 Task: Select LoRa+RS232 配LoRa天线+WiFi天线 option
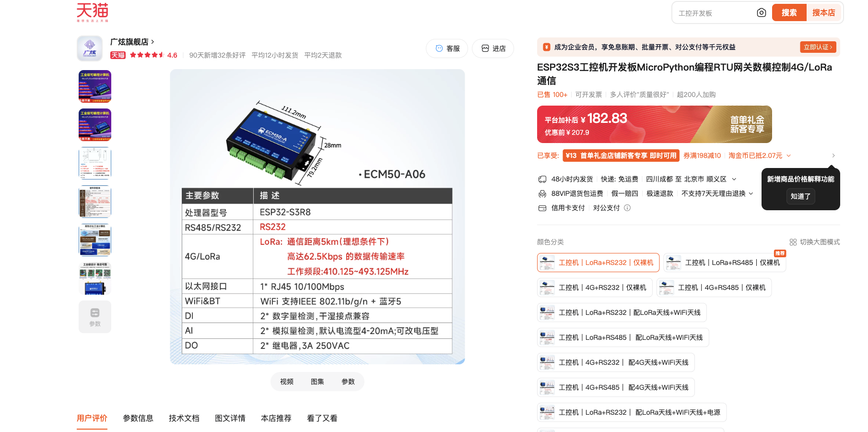[x=622, y=312]
